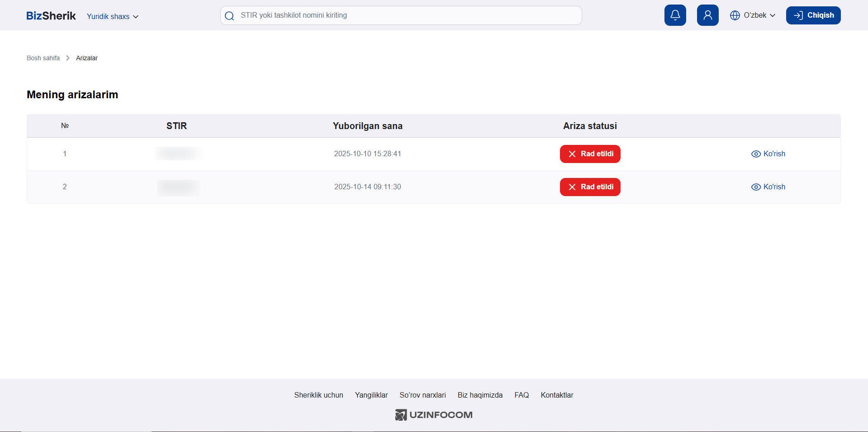Toggle visibility via eye icon on second row
The height and width of the screenshot is (432, 868).
(755, 187)
